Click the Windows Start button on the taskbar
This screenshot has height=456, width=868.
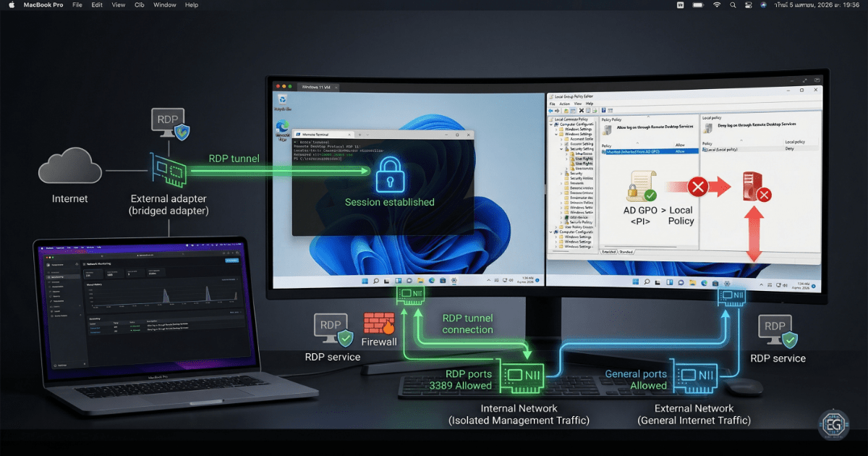coord(364,280)
